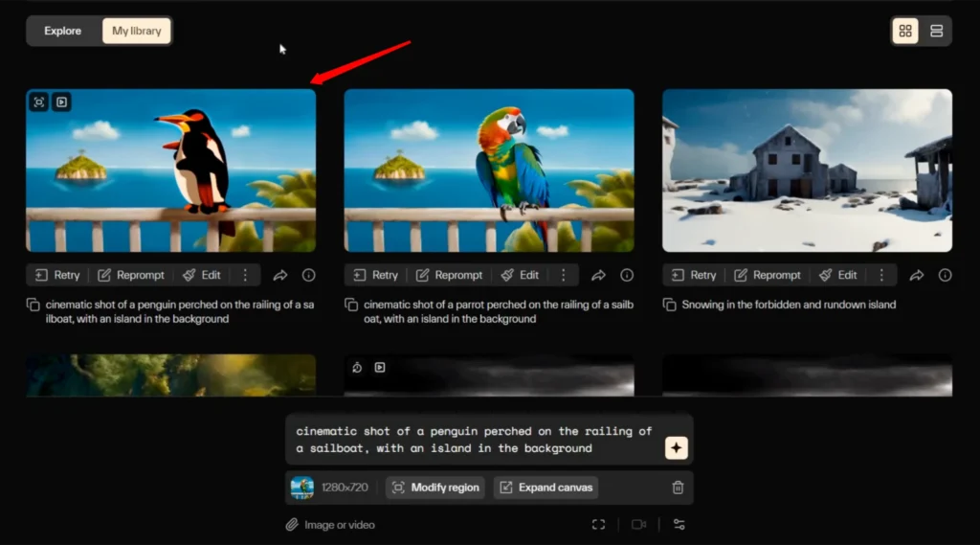Viewport: 980px width, 545px height.
Task: Edit the penguin image
Action: (202, 275)
